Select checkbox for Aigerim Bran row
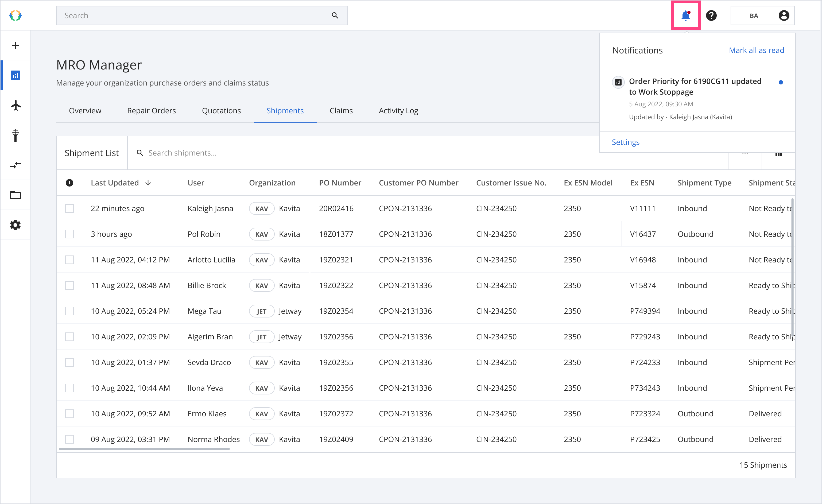Image resolution: width=822 pixels, height=504 pixels. tap(69, 337)
